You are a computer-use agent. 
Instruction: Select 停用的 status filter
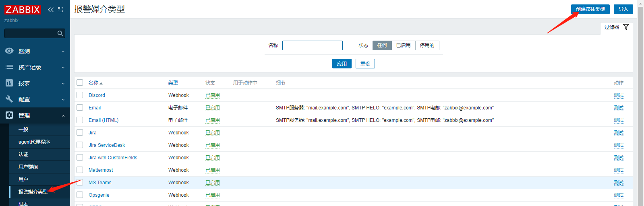pos(427,45)
